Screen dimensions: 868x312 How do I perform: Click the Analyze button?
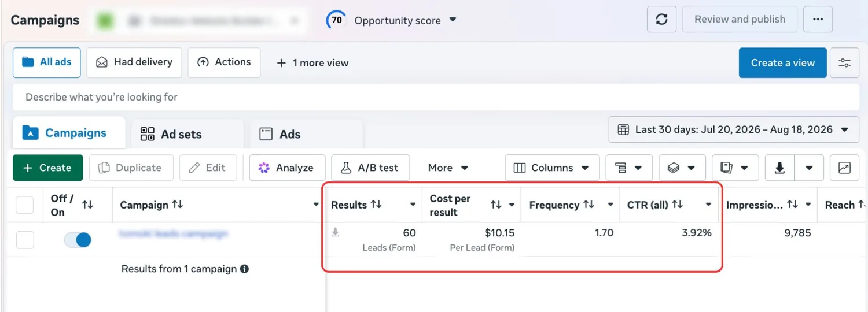[x=287, y=168]
